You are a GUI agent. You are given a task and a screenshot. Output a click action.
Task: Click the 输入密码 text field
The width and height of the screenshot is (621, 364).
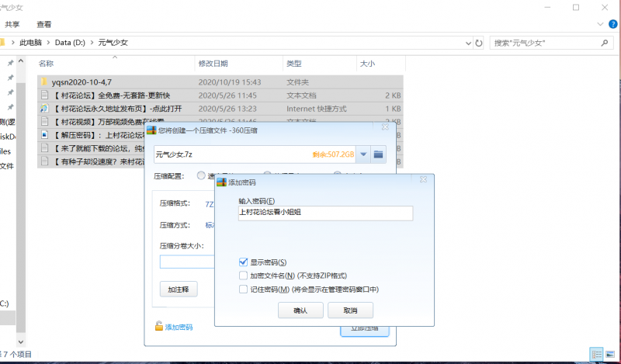tap(325, 213)
